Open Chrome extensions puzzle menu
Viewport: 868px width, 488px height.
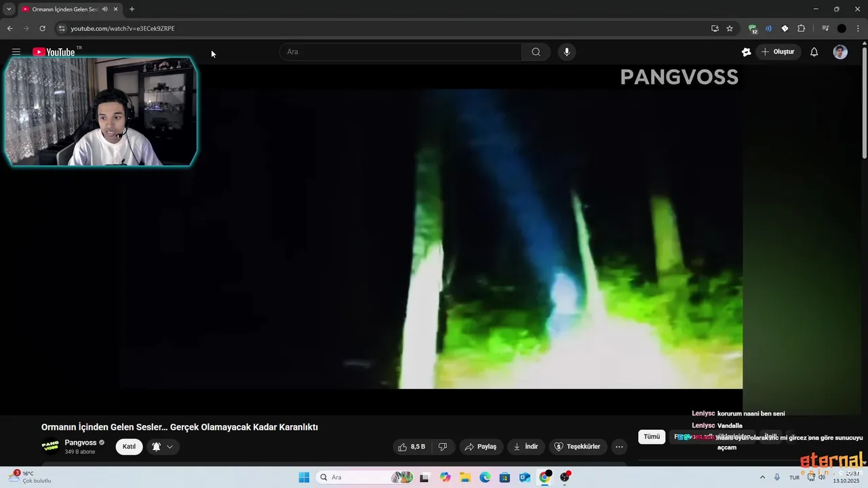[801, 28]
